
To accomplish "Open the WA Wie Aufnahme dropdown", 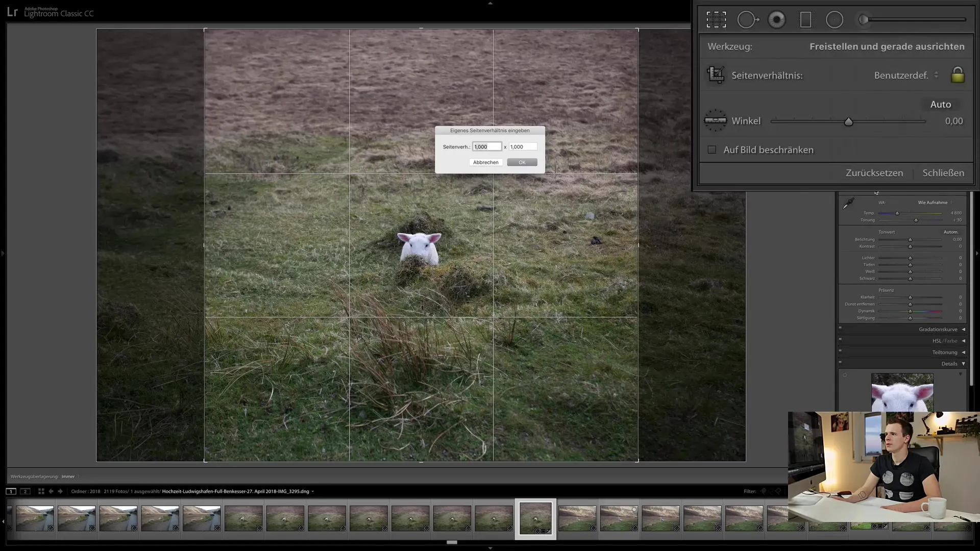I will [x=935, y=203].
